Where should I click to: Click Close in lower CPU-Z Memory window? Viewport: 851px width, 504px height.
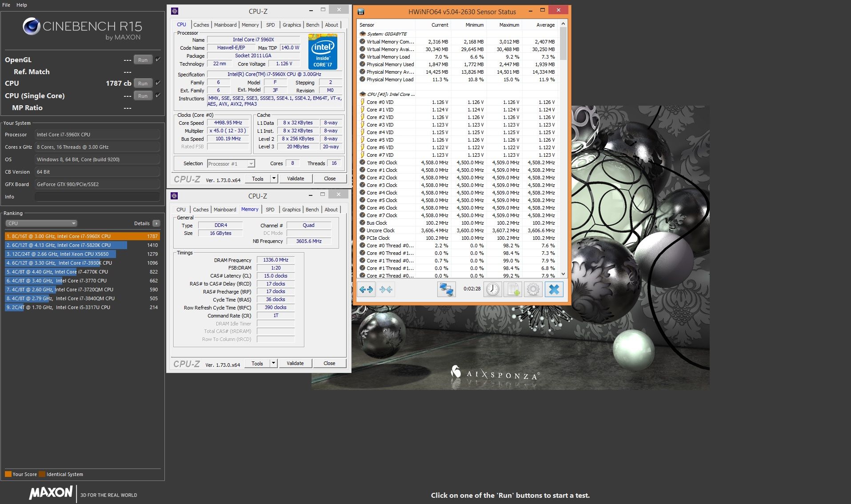pos(329,363)
